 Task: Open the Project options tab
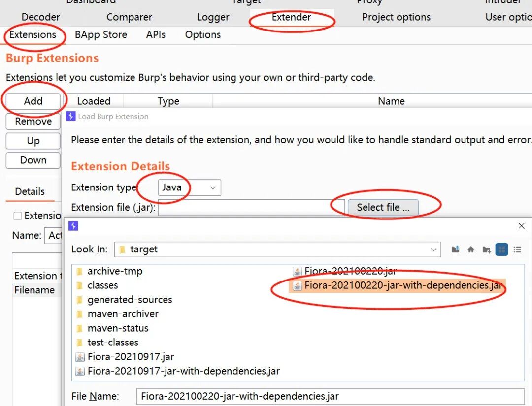(x=396, y=17)
